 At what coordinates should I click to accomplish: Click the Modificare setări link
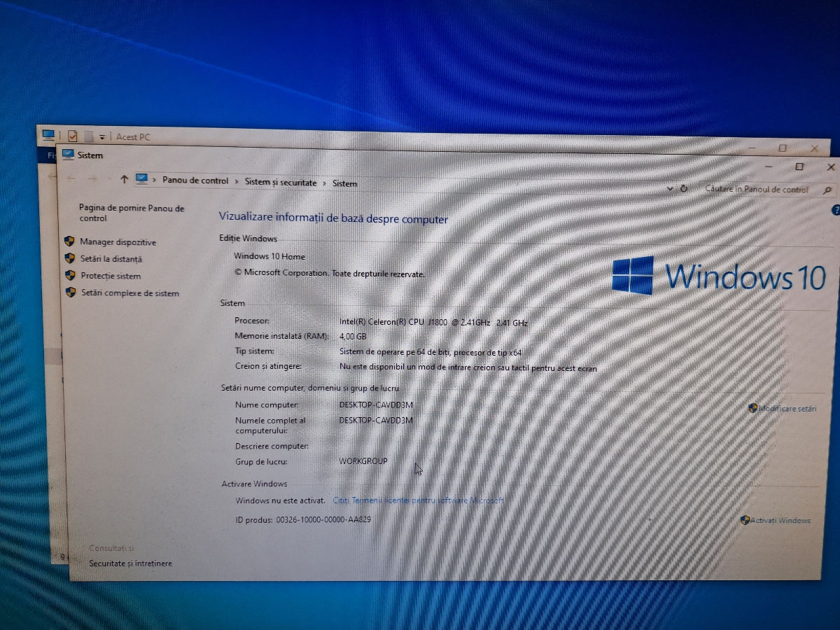coord(787,408)
